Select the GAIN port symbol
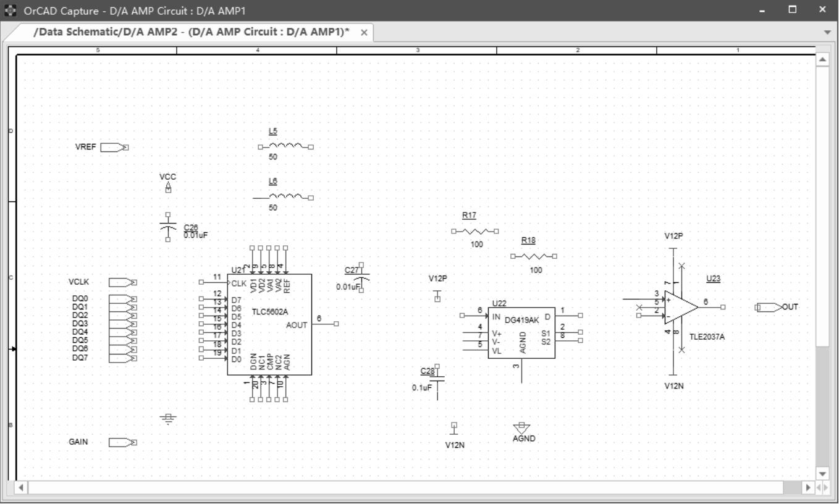Image resolution: width=839 pixels, height=504 pixels. pyautogui.click(x=123, y=442)
